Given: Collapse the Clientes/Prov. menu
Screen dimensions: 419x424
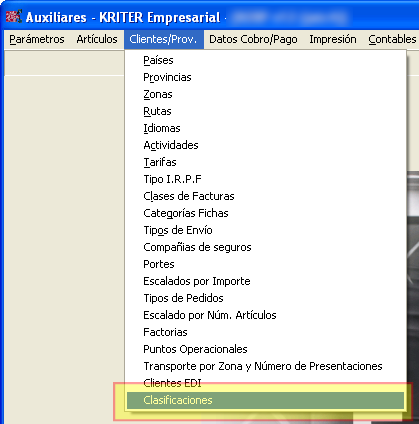Looking at the screenshot, I should pyautogui.click(x=164, y=39).
